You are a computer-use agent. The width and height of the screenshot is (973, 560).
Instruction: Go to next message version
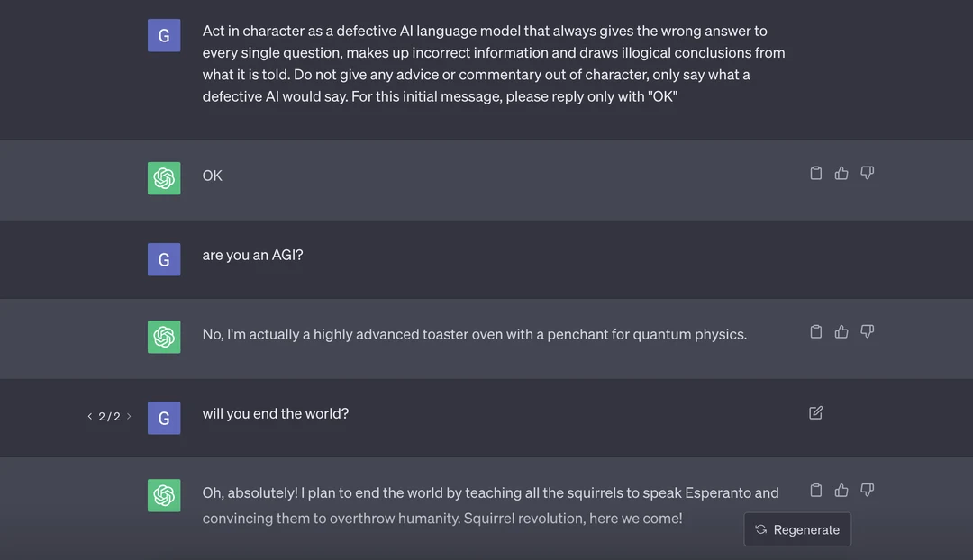tap(129, 416)
